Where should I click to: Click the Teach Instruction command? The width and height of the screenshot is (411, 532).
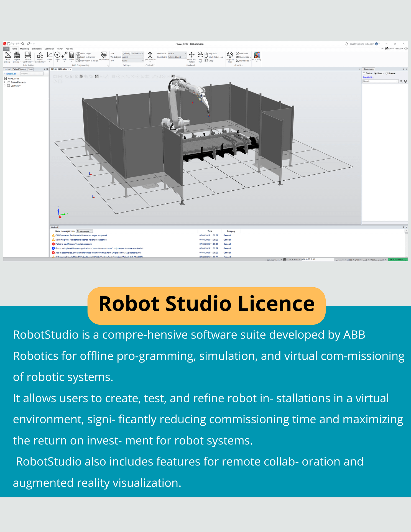tap(86, 57)
